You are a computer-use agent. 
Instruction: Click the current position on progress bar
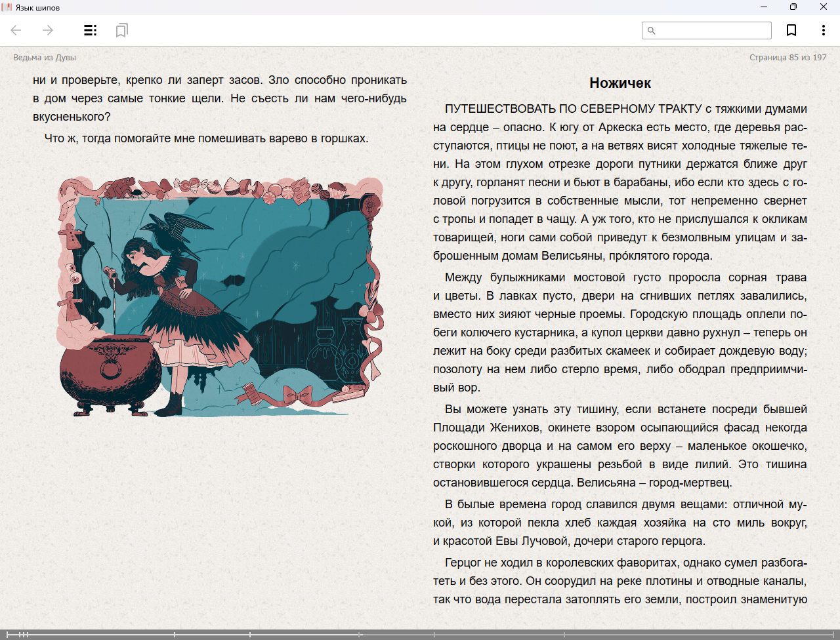pyautogui.click(x=360, y=635)
